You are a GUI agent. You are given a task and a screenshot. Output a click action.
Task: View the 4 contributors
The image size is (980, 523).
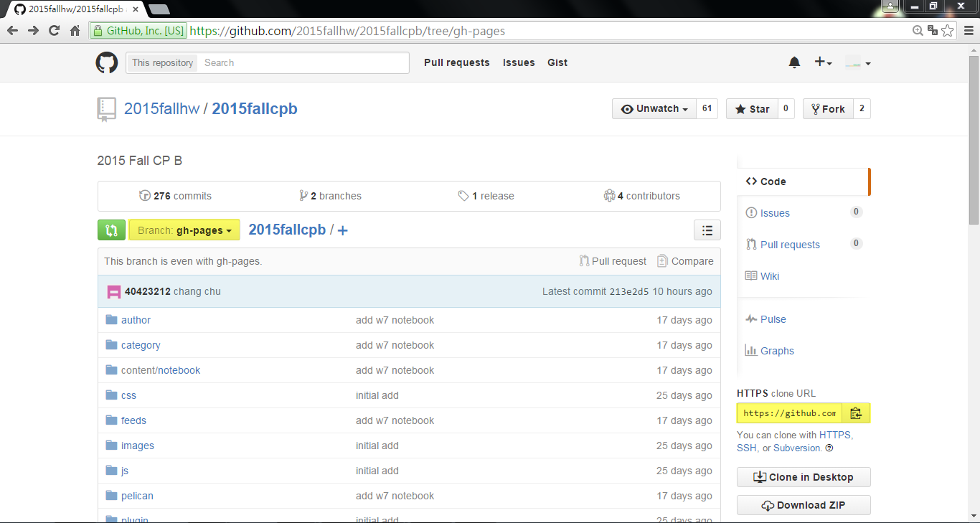pyautogui.click(x=641, y=196)
